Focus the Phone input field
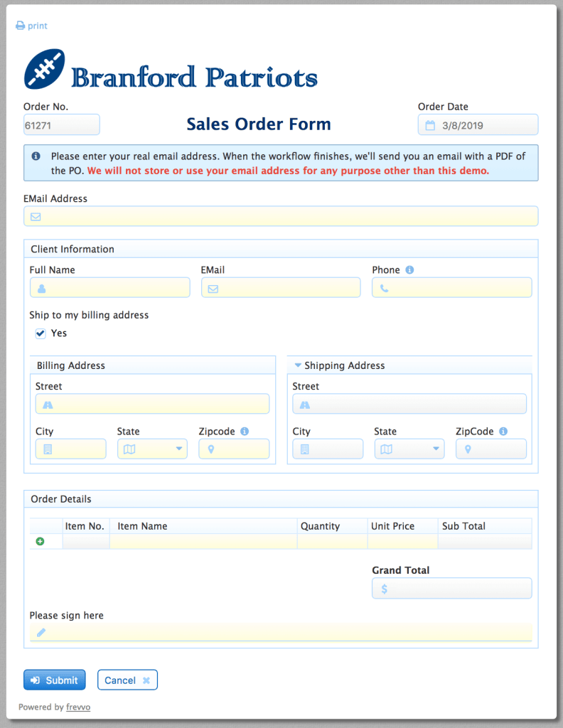Image resolution: width=563 pixels, height=728 pixels. (452, 288)
